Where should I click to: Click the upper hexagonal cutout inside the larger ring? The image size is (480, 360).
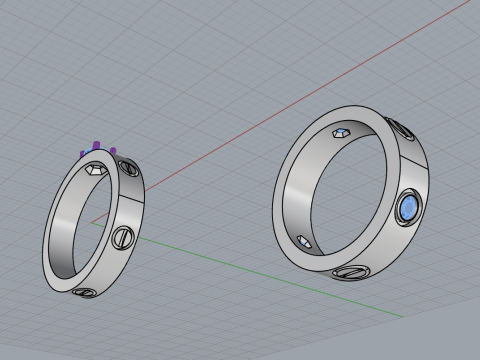342,133
